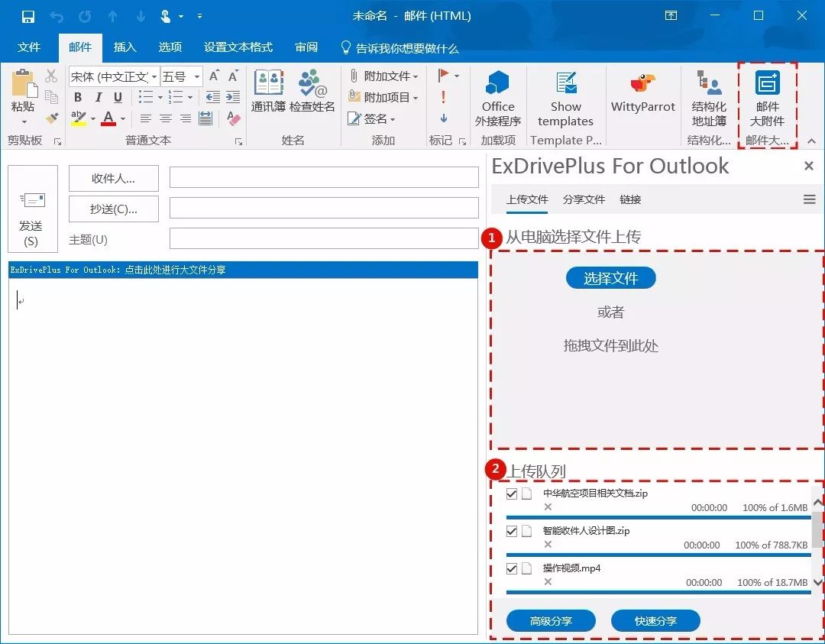Clear all formatting with the eraser icon
The height and width of the screenshot is (644, 825).
point(234,118)
